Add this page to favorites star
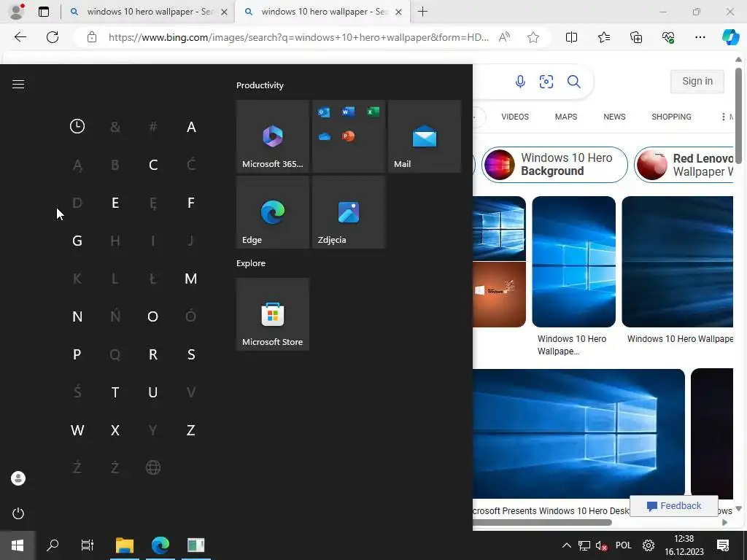747x560 pixels. (x=533, y=37)
